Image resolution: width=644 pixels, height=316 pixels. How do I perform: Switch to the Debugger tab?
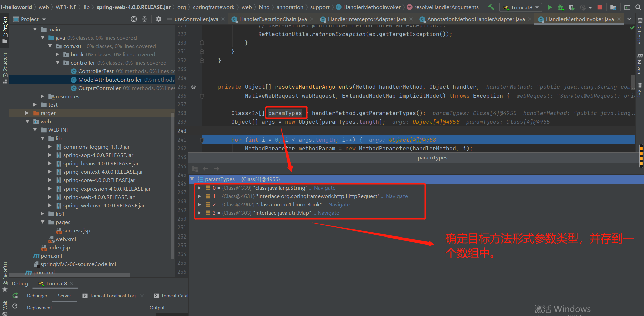[x=37, y=296]
